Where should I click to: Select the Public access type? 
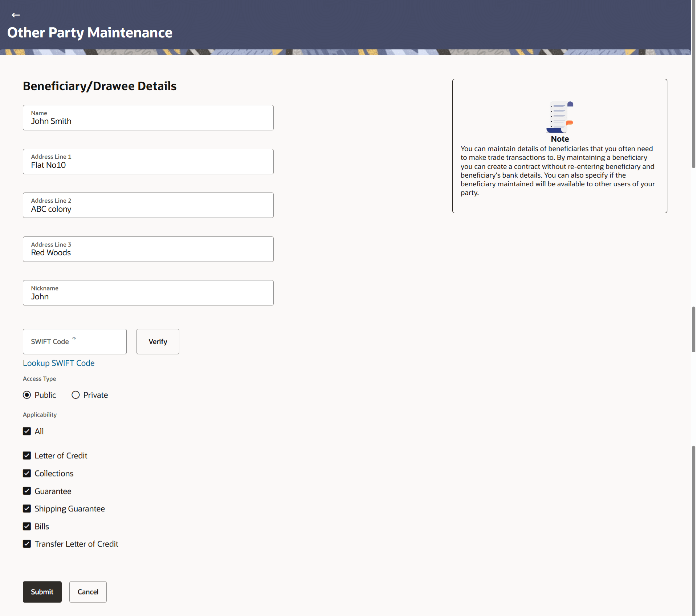27,395
